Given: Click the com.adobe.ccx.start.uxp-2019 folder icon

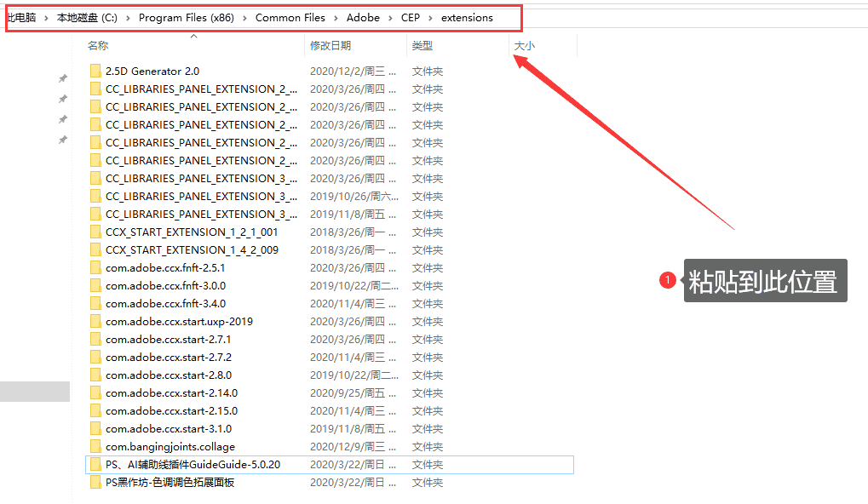Looking at the screenshot, I should click(x=95, y=322).
